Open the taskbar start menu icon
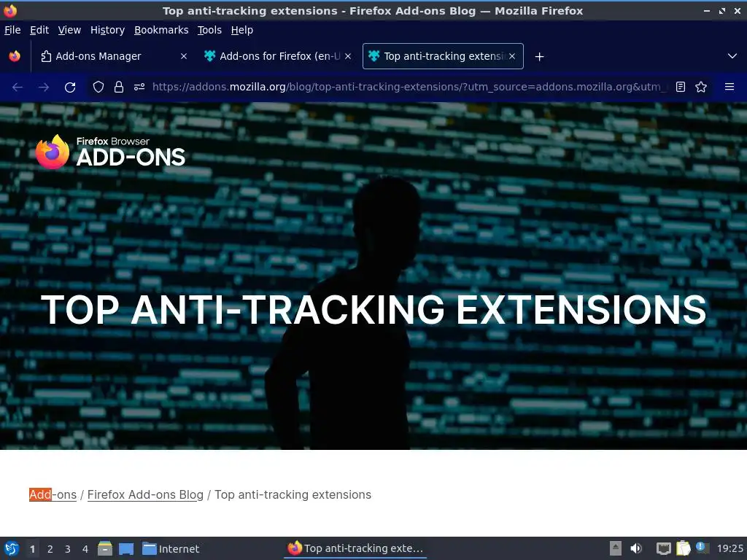 click(x=12, y=548)
